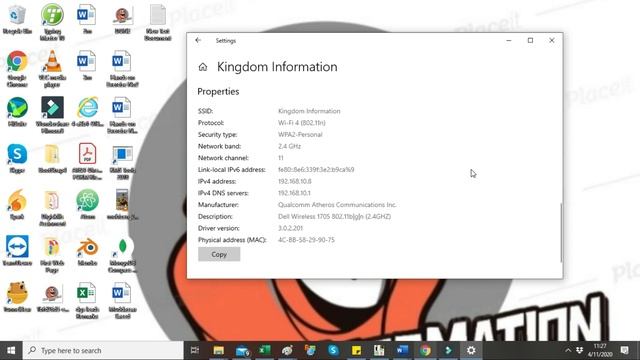Switch to Chrome on the taskbar
Screen dimensions: 640x360
pyautogui.click(x=425, y=350)
